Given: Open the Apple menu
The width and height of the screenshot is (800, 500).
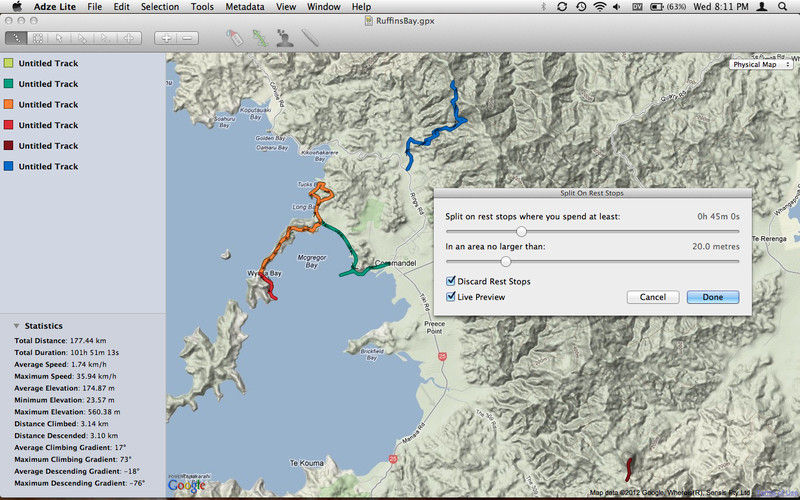Looking at the screenshot, I should coord(17,7).
